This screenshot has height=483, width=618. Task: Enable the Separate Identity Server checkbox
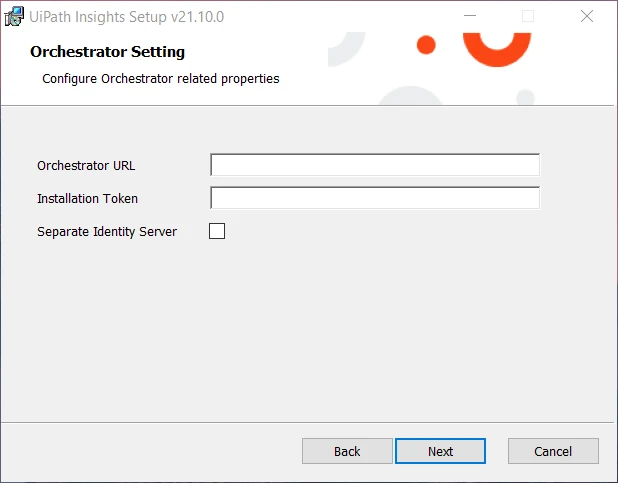pyautogui.click(x=217, y=231)
